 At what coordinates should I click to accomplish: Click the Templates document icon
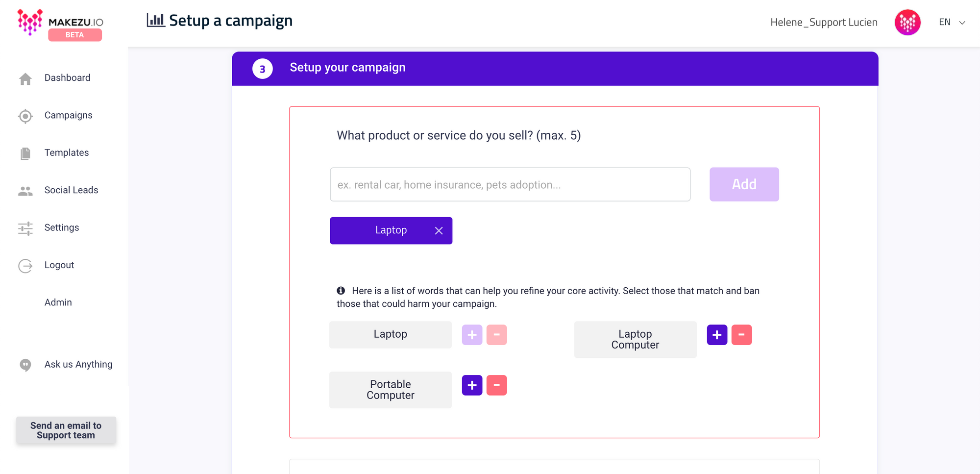(x=25, y=153)
